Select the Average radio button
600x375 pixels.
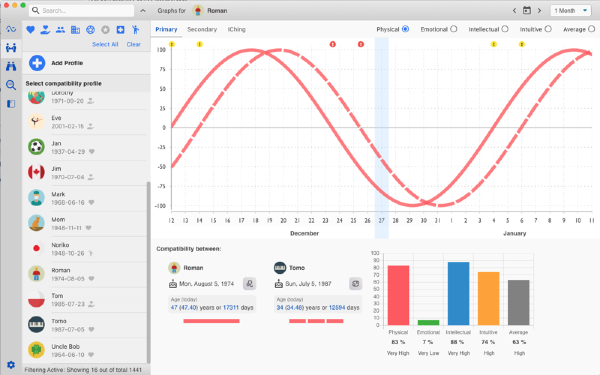coord(591,29)
